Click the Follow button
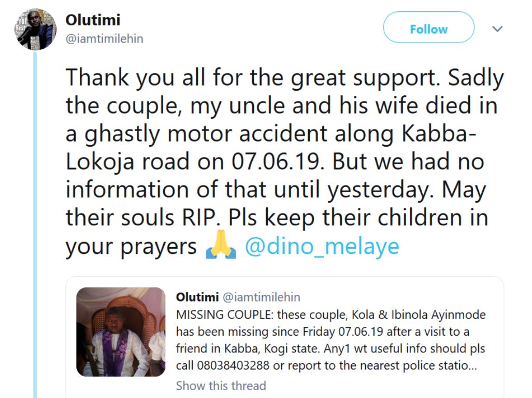 coord(428,29)
